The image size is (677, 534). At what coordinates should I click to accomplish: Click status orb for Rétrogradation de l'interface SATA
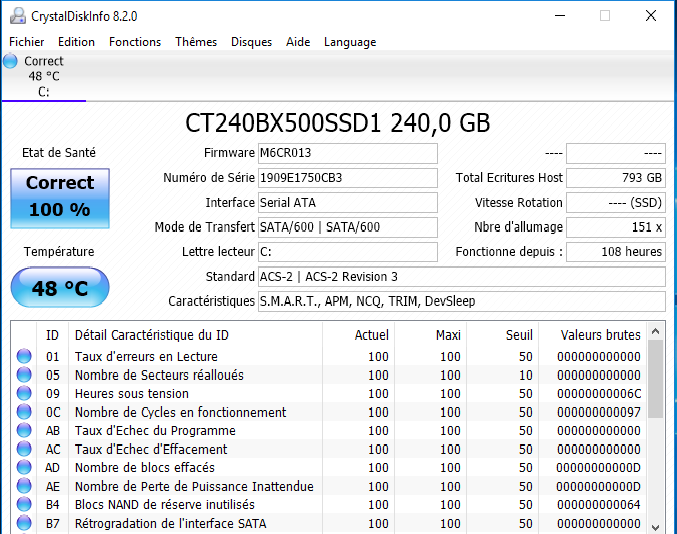(24, 524)
